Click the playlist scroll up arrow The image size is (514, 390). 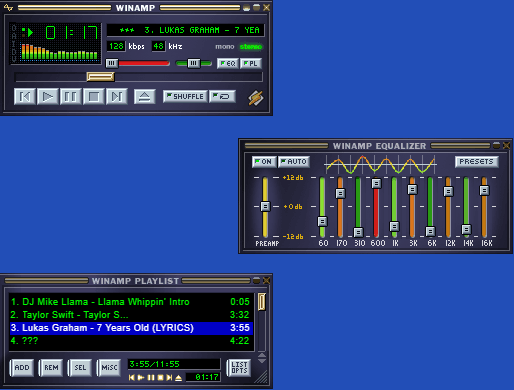click(262, 355)
